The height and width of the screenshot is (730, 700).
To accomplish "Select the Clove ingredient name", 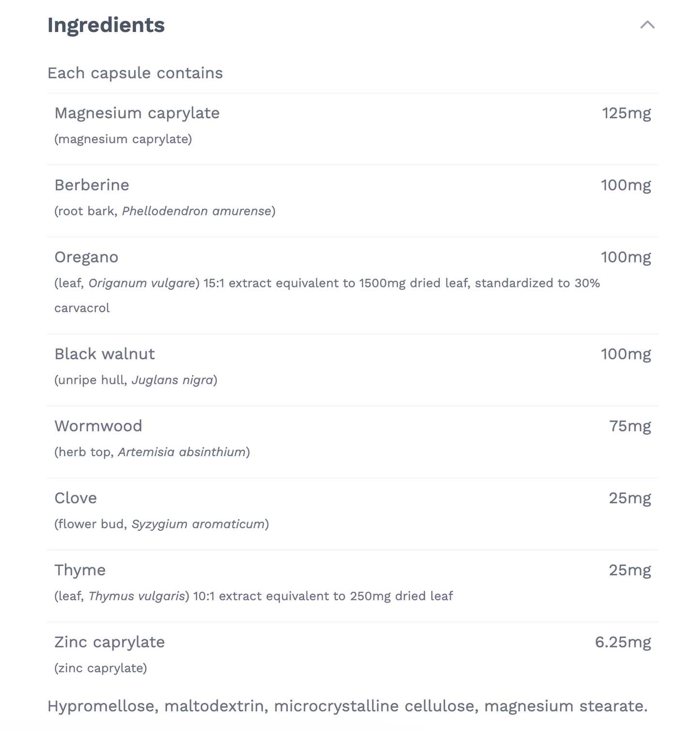I will pyautogui.click(x=76, y=498).
